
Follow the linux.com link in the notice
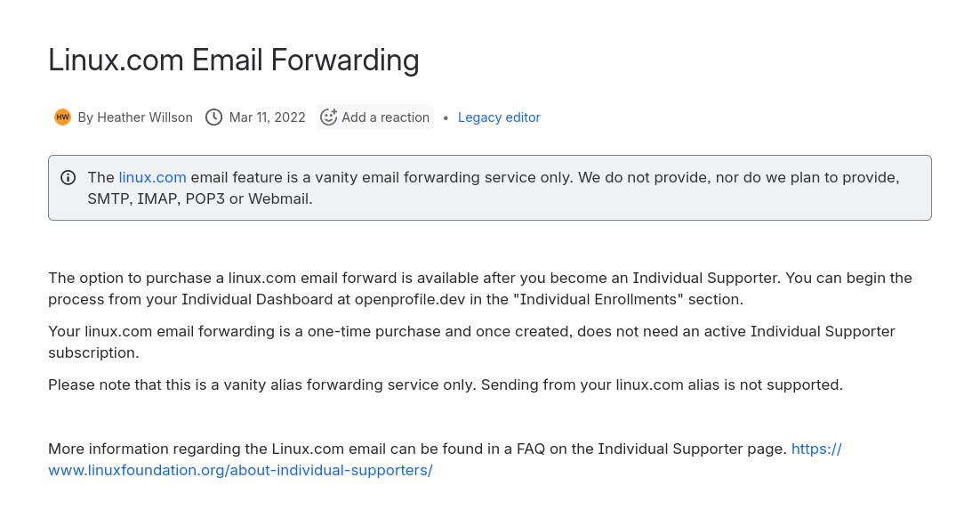click(x=152, y=177)
